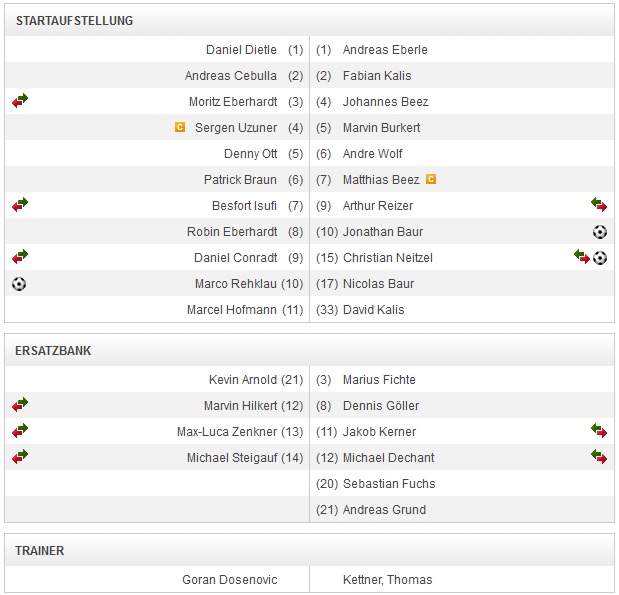Click substitution icon next to Max-Luca Zenkner
Viewport: 619px width, 595px height.
tap(20, 431)
